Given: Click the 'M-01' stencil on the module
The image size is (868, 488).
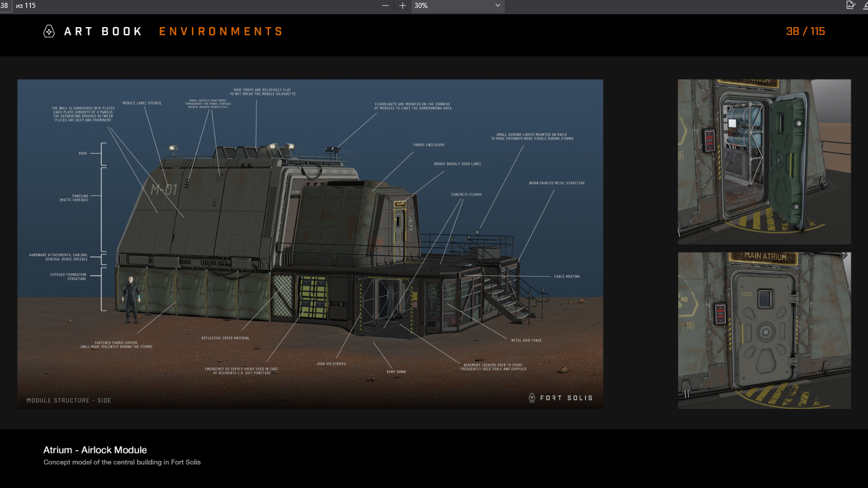Looking at the screenshot, I should [x=164, y=190].
